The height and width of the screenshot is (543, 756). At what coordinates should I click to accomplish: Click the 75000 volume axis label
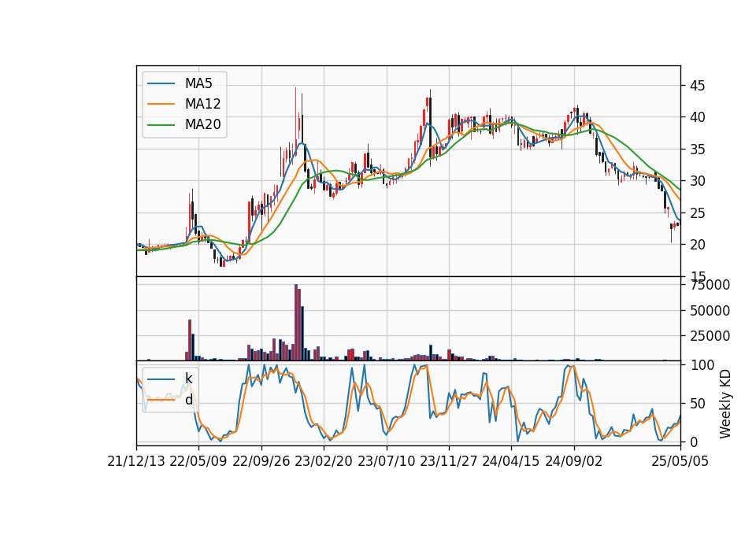[710, 285]
